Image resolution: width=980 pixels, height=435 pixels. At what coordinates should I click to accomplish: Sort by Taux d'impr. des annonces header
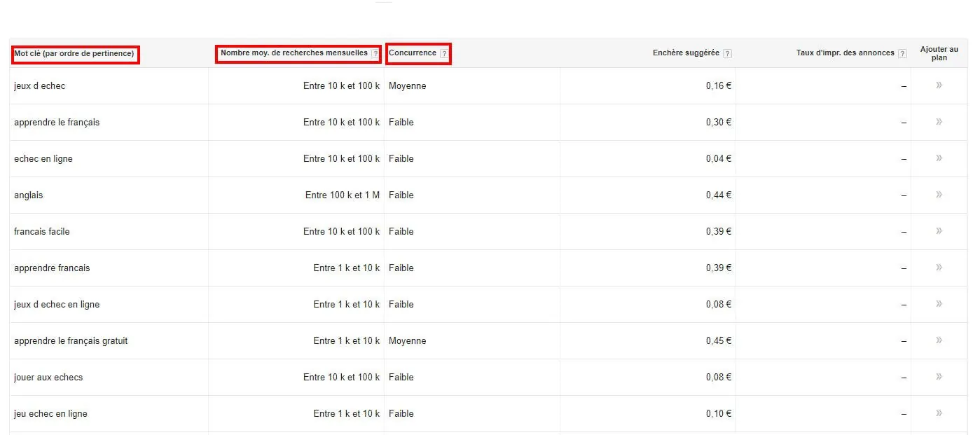click(846, 53)
